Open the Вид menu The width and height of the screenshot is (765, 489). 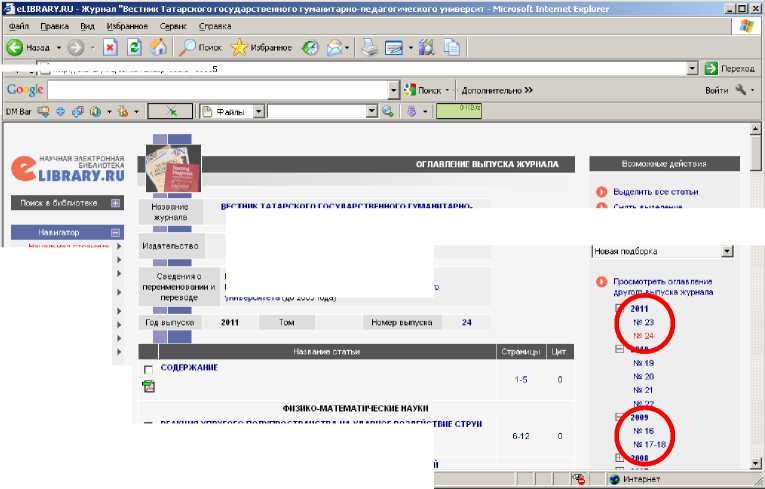[x=87, y=26]
